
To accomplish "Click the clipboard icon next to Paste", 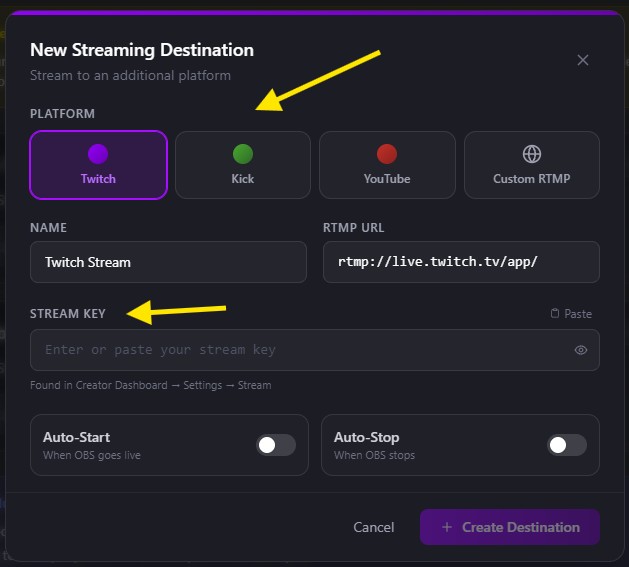I will click(x=555, y=313).
